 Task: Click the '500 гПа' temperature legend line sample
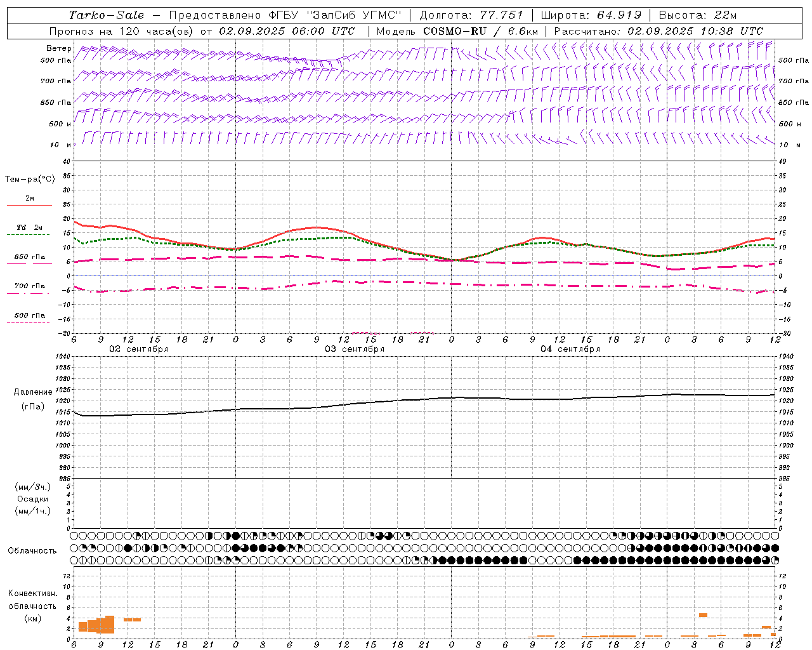pyautogui.click(x=28, y=322)
